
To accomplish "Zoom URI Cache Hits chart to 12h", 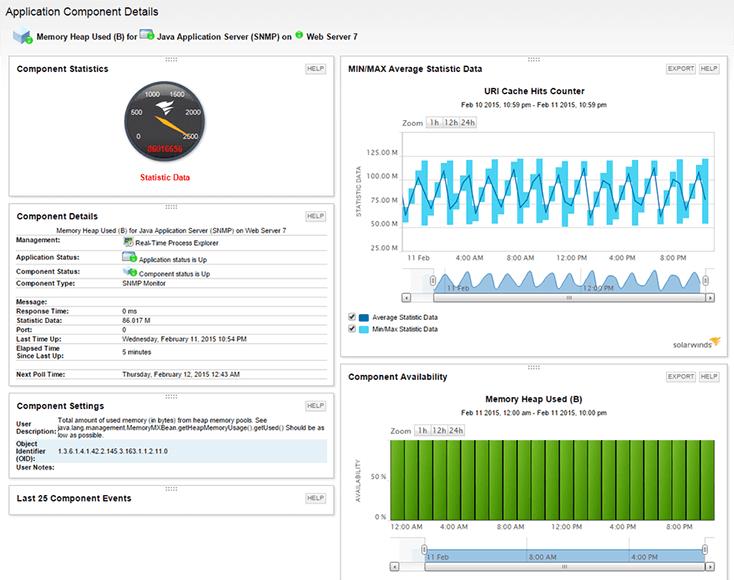I will point(451,123).
